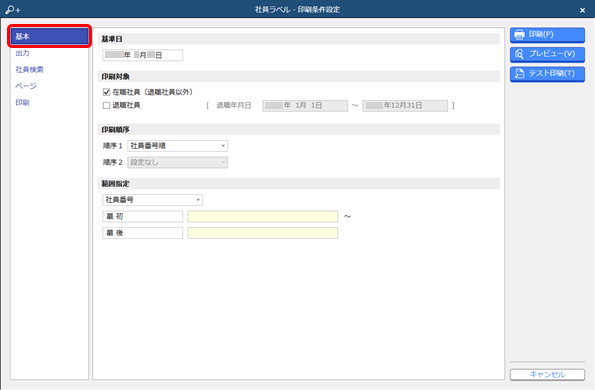Click the printer icon on 印刷(P) button
Screen dimensions: 595x390
(519, 35)
